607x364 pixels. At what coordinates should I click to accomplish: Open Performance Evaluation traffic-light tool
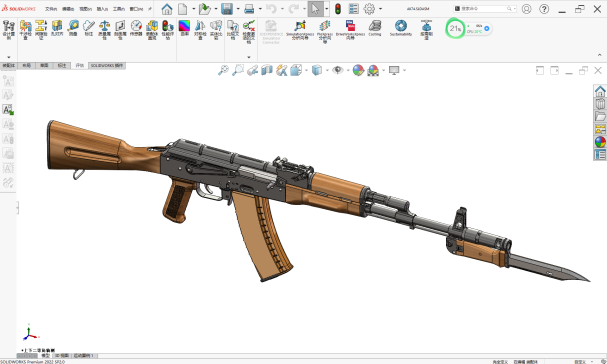coord(168,30)
